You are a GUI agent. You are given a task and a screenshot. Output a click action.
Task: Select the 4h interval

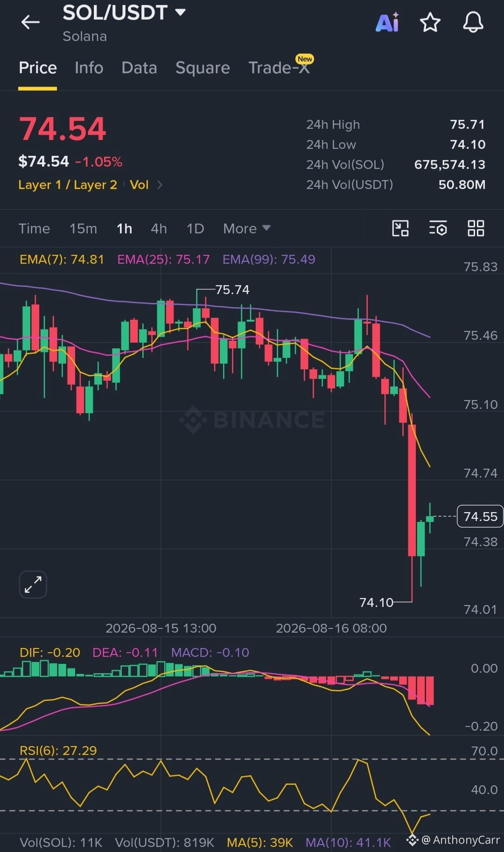click(159, 229)
